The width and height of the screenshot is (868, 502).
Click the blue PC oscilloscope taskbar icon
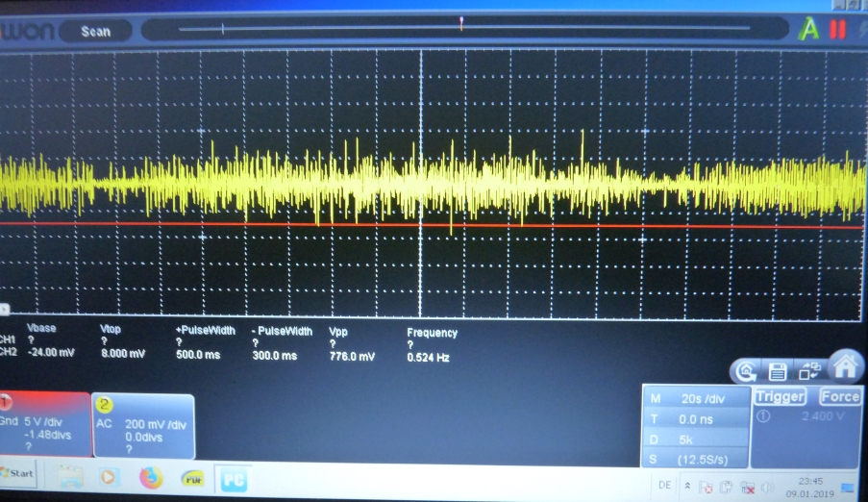(x=233, y=481)
